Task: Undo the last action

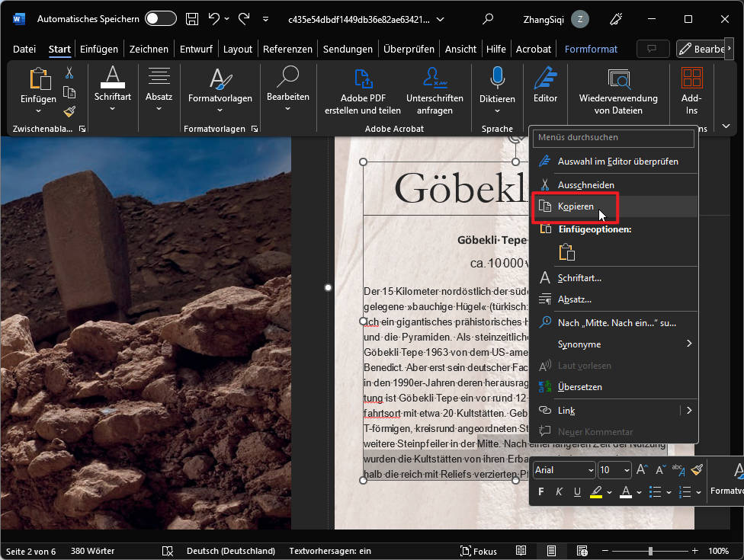Action: (x=214, y=19)
